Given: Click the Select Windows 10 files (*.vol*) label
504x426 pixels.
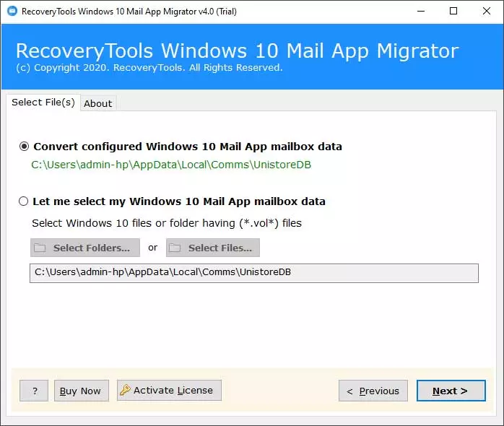Looking at the screenshot, I should [x=167, y=223].
